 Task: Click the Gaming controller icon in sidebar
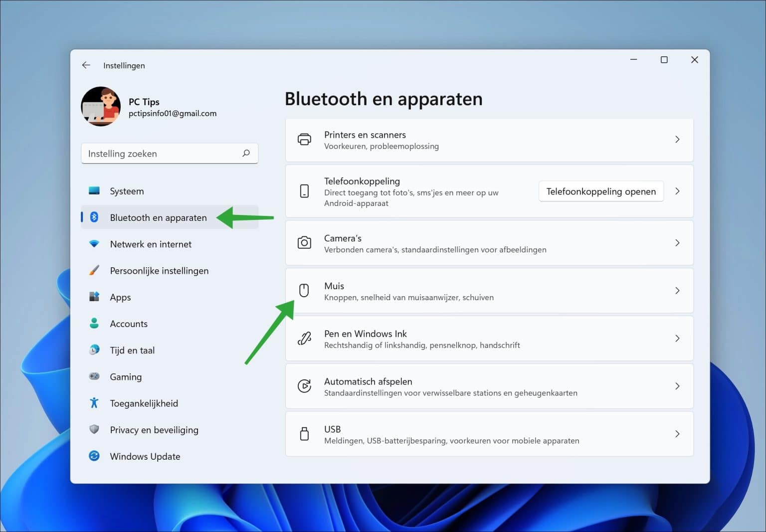94,376
